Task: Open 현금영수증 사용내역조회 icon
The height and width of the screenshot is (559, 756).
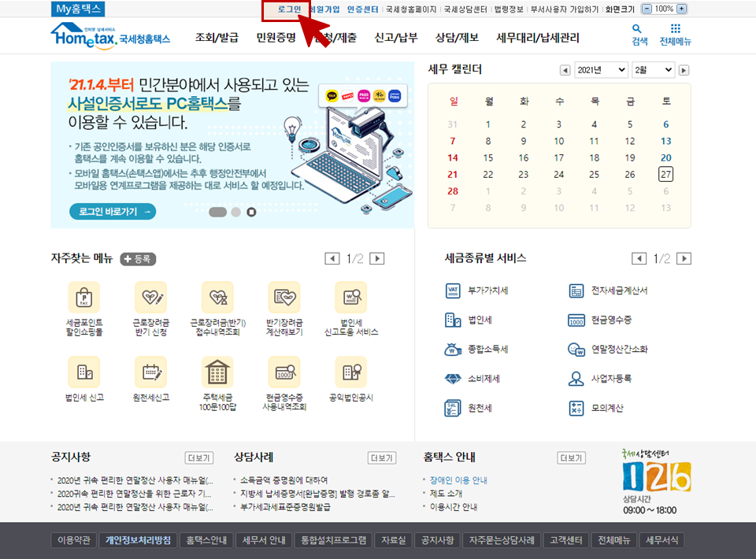Action: pos(284,372)
